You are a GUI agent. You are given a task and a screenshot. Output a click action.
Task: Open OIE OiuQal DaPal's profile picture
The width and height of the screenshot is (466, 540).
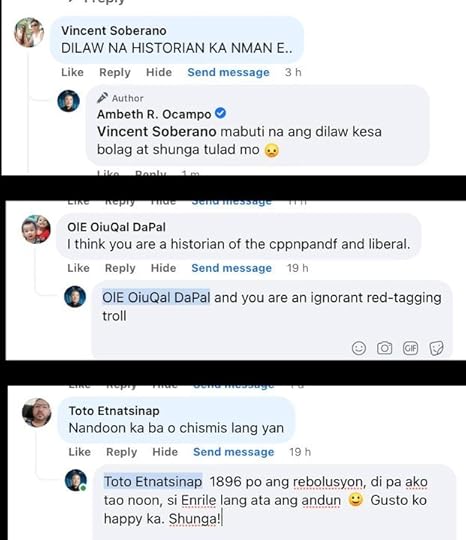[x=36, y=229]
